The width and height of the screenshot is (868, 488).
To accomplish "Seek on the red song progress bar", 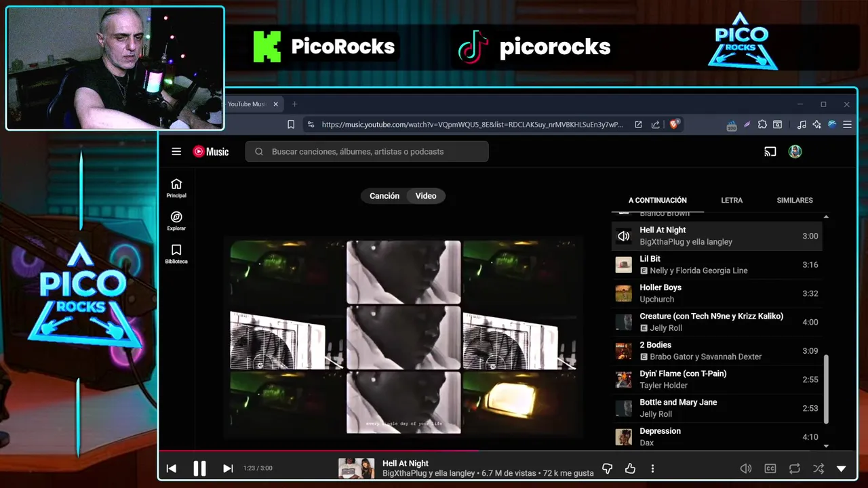I will (x=508, y=450).
